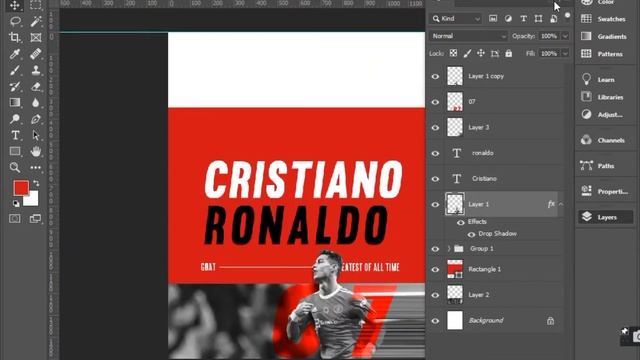Filter layers by smart objects
Image resolution: width=640 pixels, height=360 pixels.
(553, 19)
